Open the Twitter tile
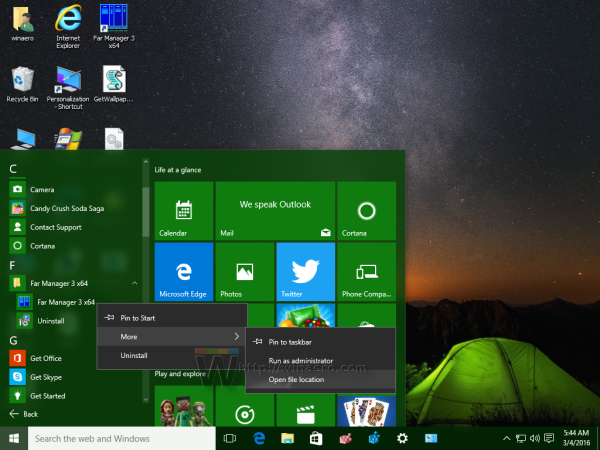Image resolution: width=600 pixels, height=450 pixels. pyautogui.click(x=306, y=272)
